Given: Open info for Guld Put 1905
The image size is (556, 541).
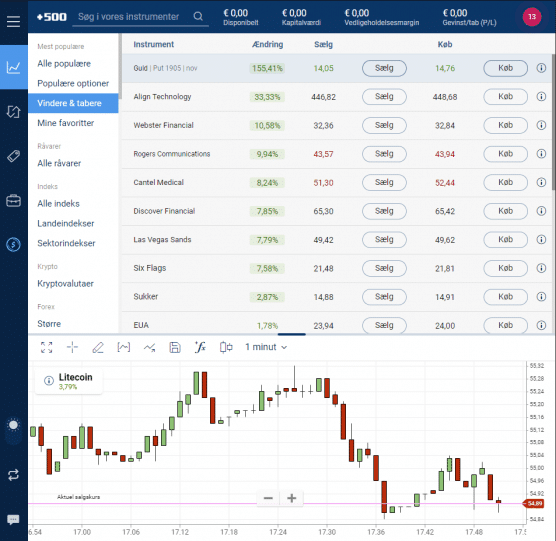Looking at the screenshot, I should [x=541, y=68].
